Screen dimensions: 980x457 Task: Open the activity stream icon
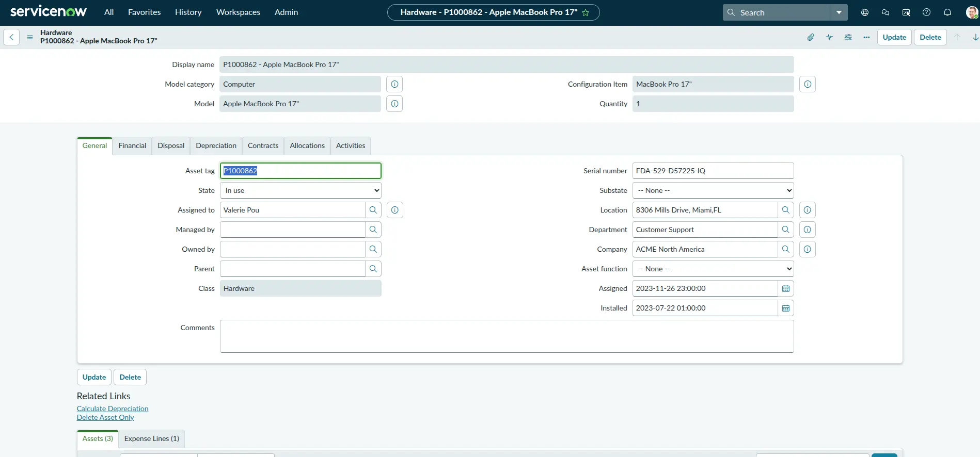point(829,37)
